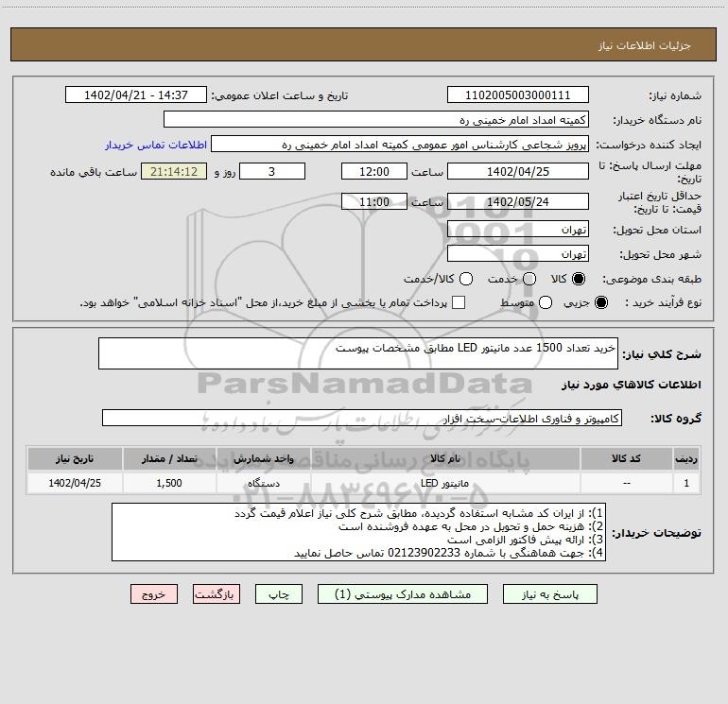Click the واحد شمارش column header
Image resolution: width=728 pixels, height=704 pixels.
(263, 459)
